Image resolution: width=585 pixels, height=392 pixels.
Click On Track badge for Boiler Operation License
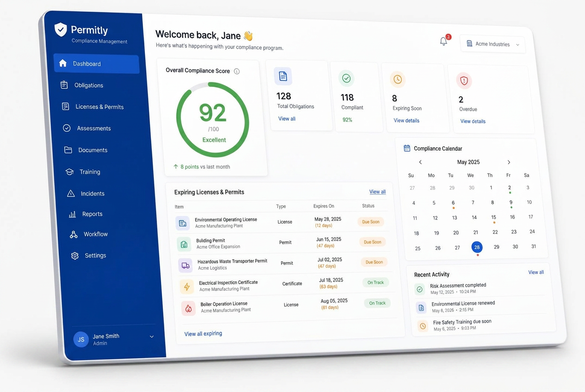377,303
